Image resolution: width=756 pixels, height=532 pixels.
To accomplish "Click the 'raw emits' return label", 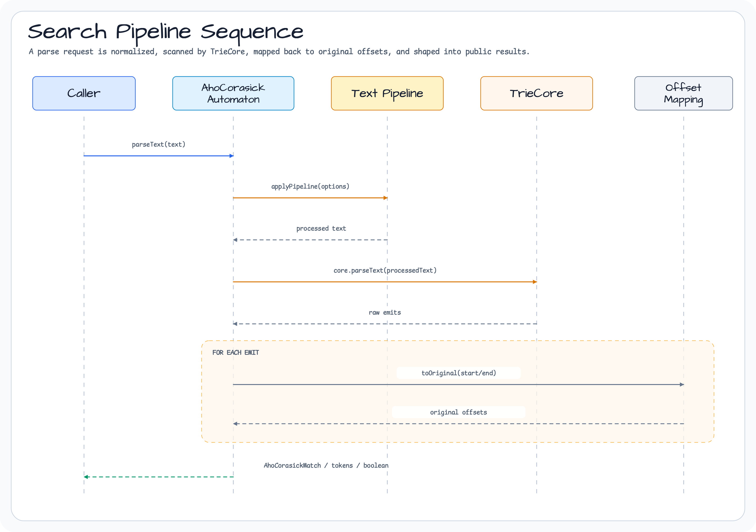I will point(385,312).
